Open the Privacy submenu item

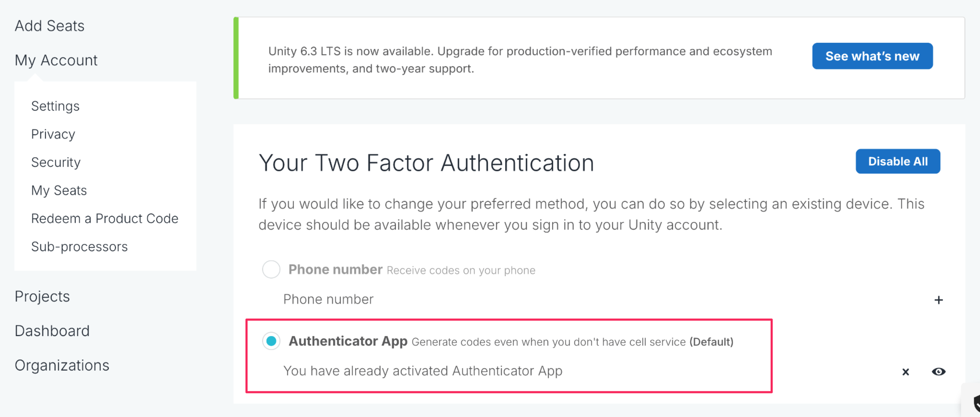pyautogui.click(x=53, y=134)
